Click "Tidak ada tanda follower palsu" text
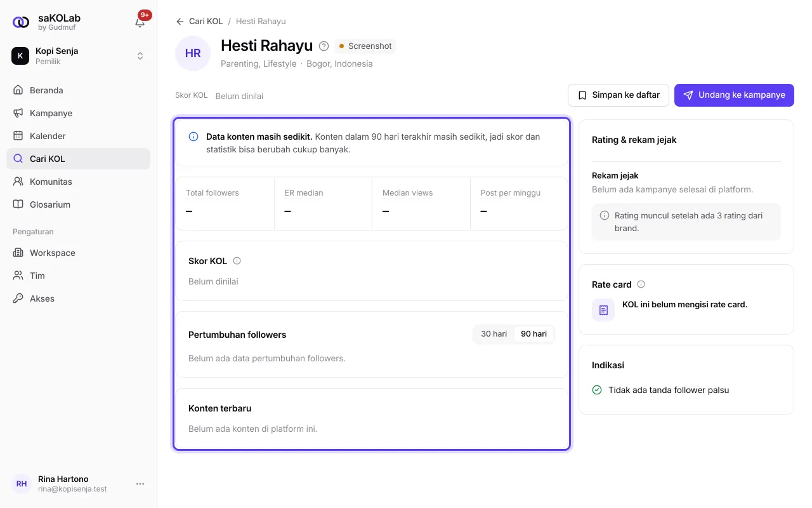This screenshot has height=508, width=812. coord(669,390)
